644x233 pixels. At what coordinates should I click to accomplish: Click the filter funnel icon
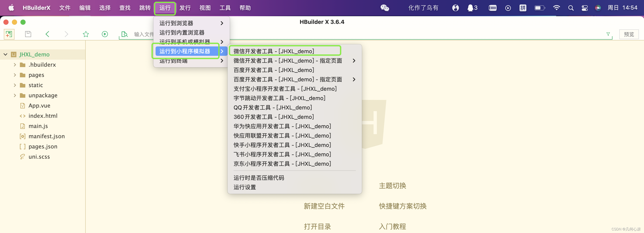[x=608, y=34]
